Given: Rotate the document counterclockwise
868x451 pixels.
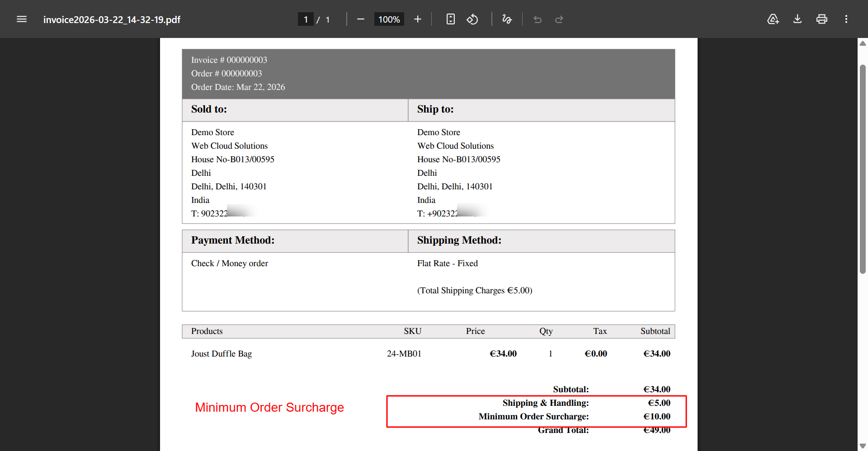Looking at the screenshot, I should 472,19.
